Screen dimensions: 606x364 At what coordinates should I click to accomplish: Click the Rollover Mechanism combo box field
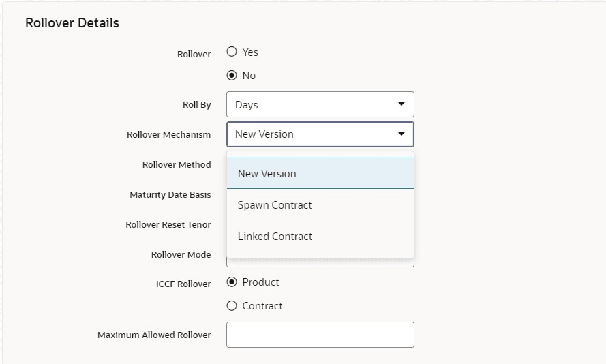tap(320, 134)
